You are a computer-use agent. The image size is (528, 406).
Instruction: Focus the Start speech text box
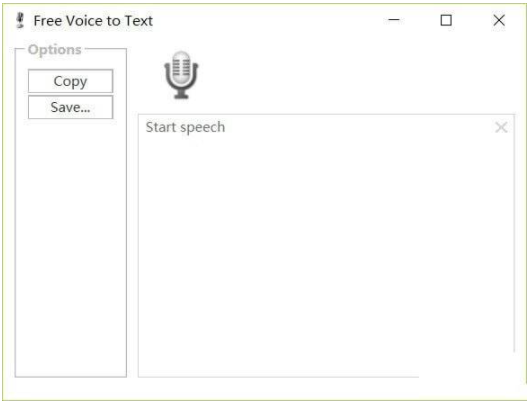click(326, 246)
